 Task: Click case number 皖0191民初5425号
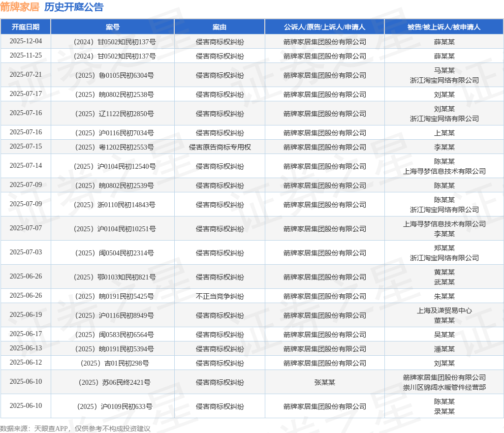coord(114,297)
